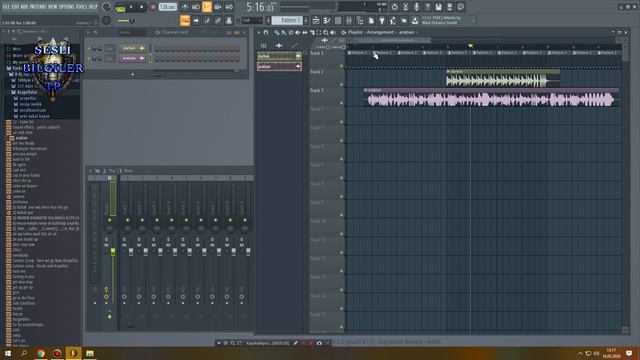
Task: Select the Slice tool in the Playlist toolbar
Action: pos(312,32)
